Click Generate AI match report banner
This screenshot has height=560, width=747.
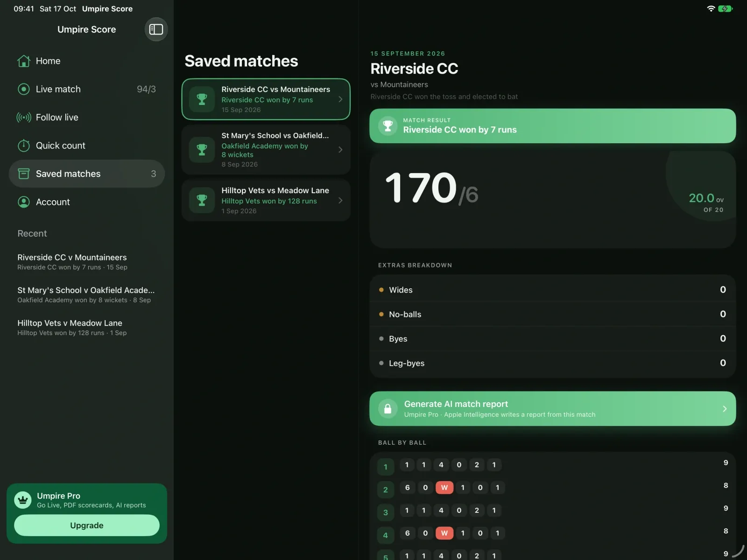[x=553, y=409]
